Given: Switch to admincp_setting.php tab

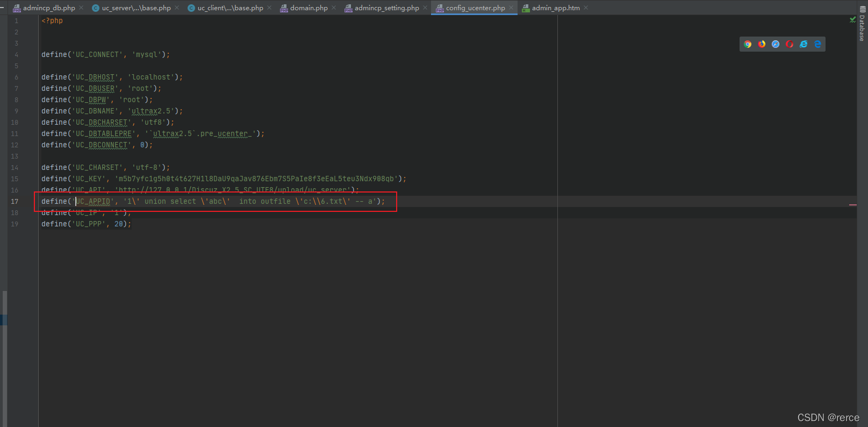Looking at the screenshot, I should point(386,8).
